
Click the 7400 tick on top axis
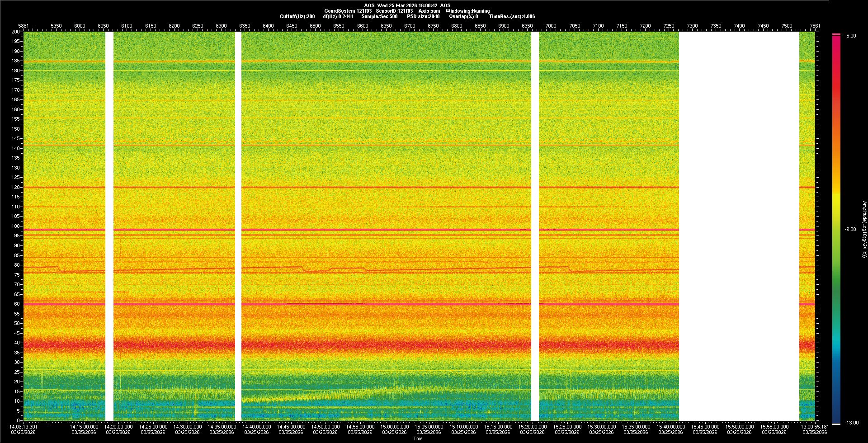739,26
